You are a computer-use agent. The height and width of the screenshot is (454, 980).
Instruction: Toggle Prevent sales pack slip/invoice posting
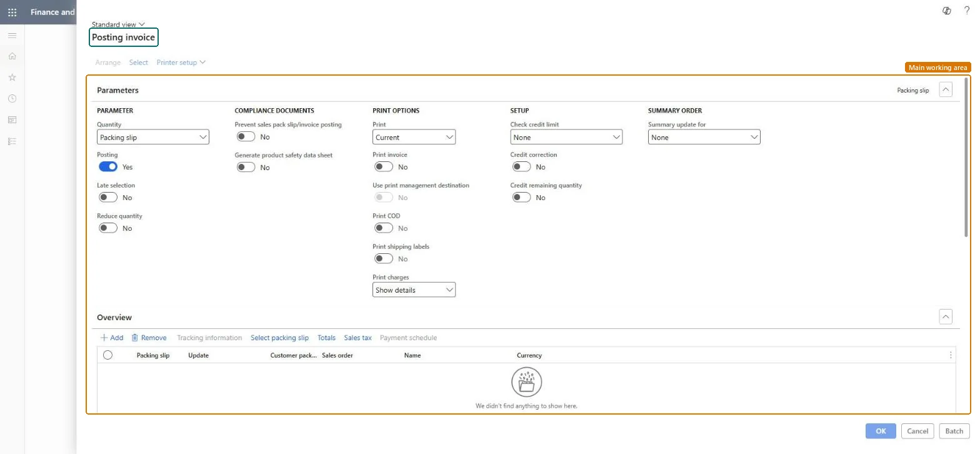pyautogui.click(x=246, y=136)
